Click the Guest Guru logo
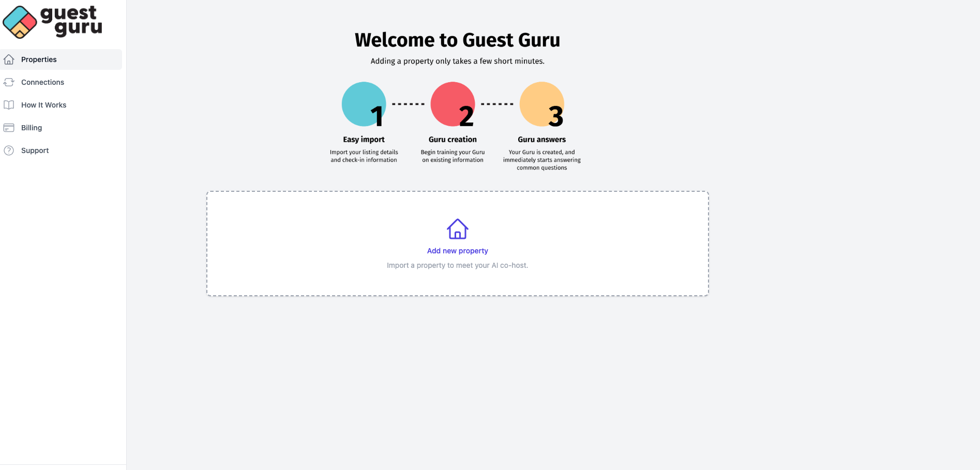Screen dimensions: 980x470 (x=52, y=22)
